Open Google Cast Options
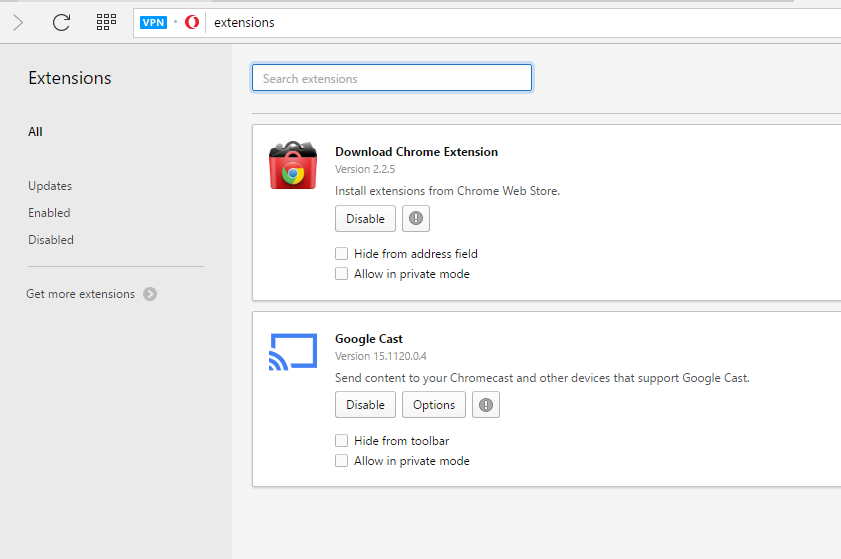The image size is (841, 559). [434, 404]
